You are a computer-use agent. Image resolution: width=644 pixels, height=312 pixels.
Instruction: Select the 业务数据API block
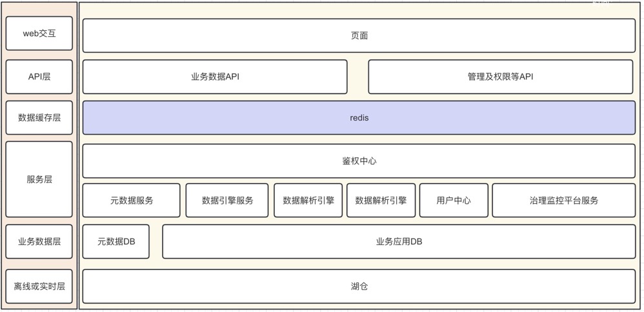point(215,77)
